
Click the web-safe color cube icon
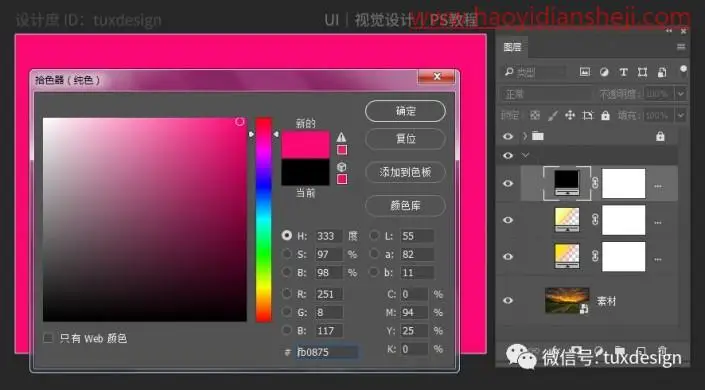click(342, 167)
